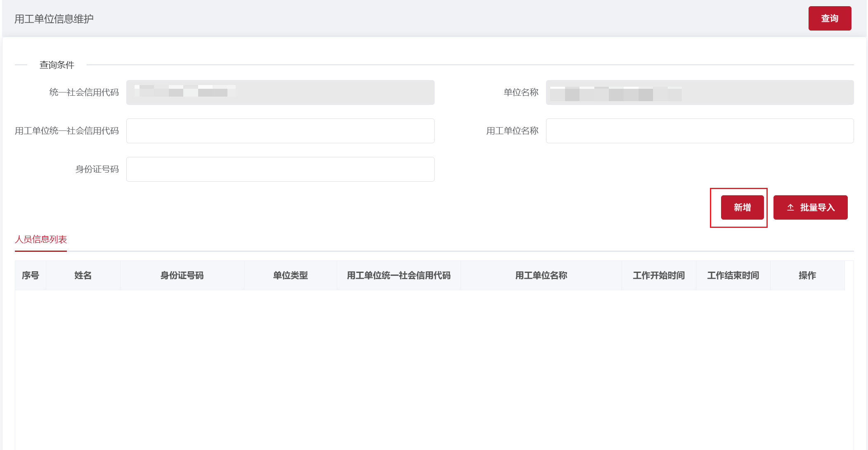Focus the 身份证号码 input field
868x450 pixels.
280,169
